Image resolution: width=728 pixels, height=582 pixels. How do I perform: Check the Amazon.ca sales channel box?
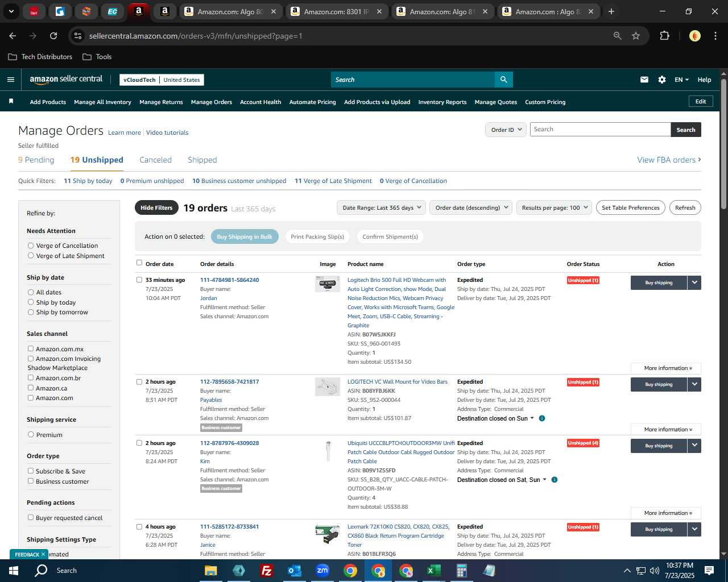click(x=31, y=388)
